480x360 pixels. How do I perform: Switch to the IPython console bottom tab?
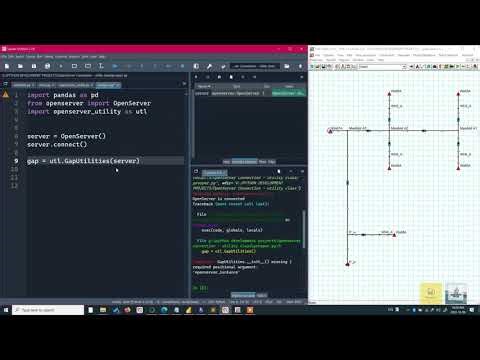[243, 295]
